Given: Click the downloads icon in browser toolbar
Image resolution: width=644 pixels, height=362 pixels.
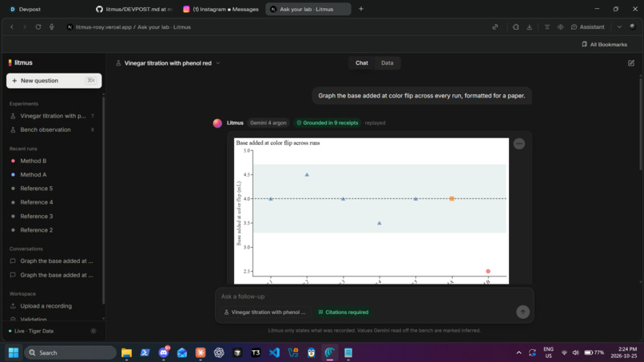Looking at the screenshot, I should (x=530, y=27).
